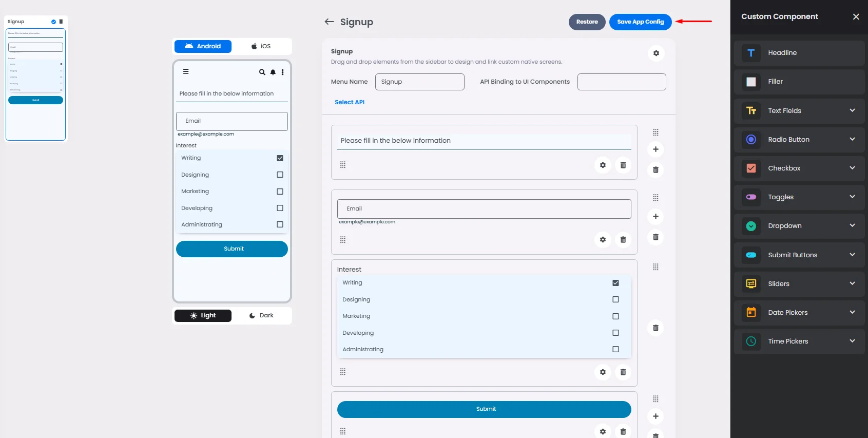
Task: Expand the Text Fields component group
Action: 852,110
